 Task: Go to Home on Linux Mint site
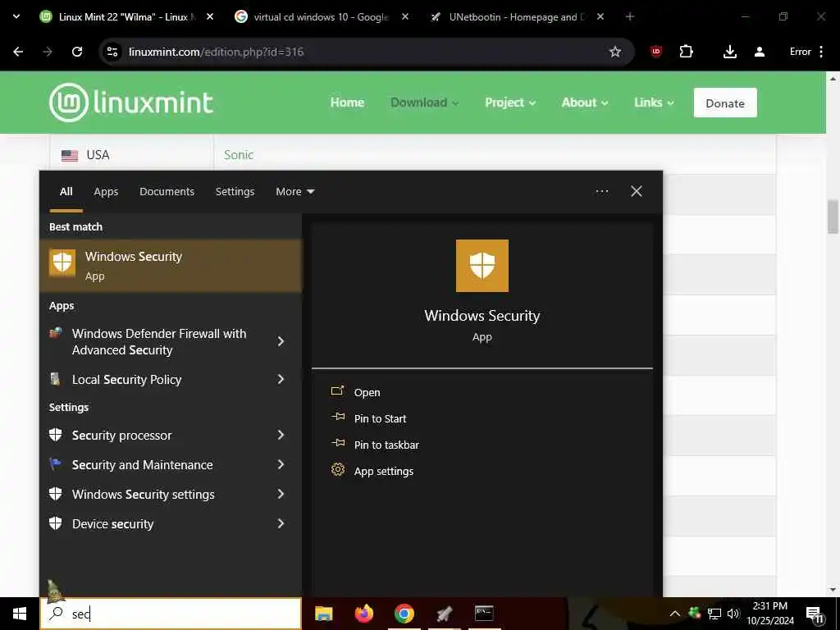(347, 103)
